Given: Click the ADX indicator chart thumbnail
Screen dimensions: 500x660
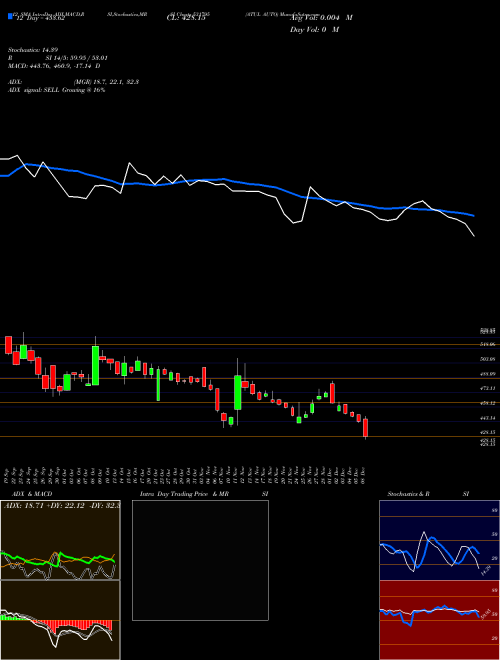Looking at the screenshot, I should coord(60,540).
